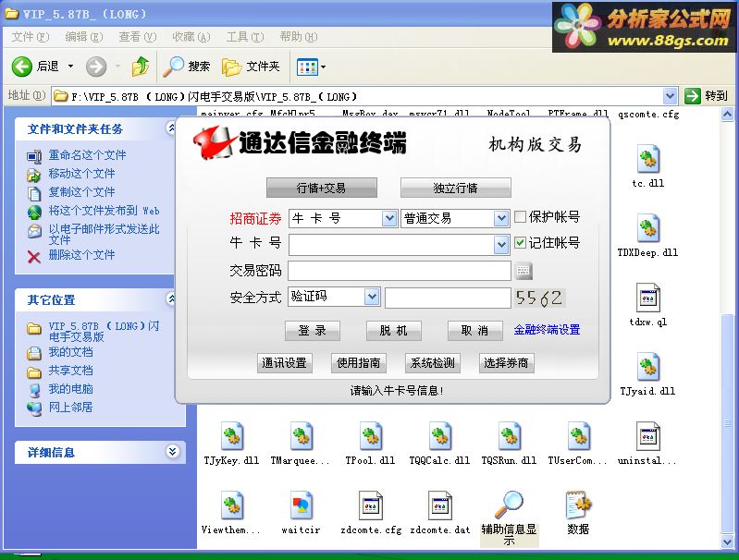The image size is (739, 560).
Task: Click the 脱机 offline button
Action: pos(393,331)
